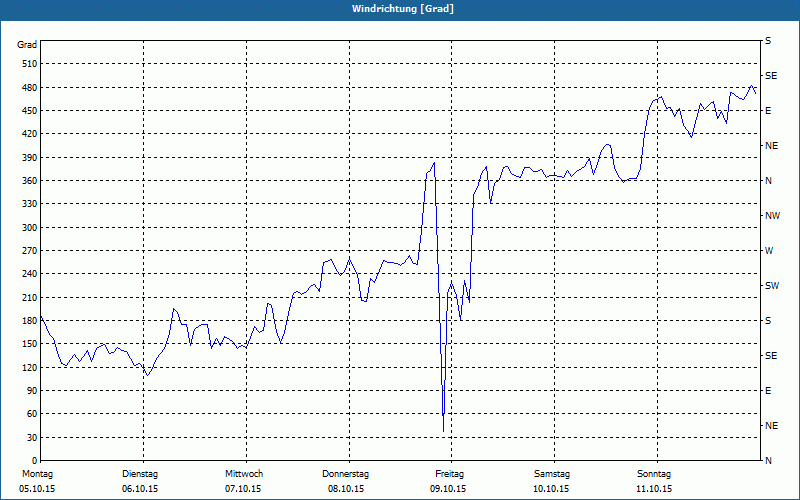Screen dimensions: 800x500
Task: Click the 30 degree axis label
Action: pyautogui.click(x=32, y=437)
